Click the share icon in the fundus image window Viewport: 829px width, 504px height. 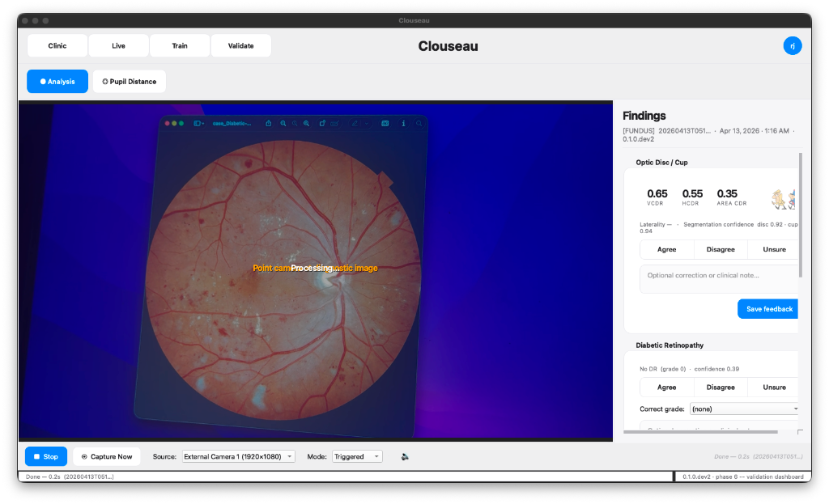click(269, 124)
